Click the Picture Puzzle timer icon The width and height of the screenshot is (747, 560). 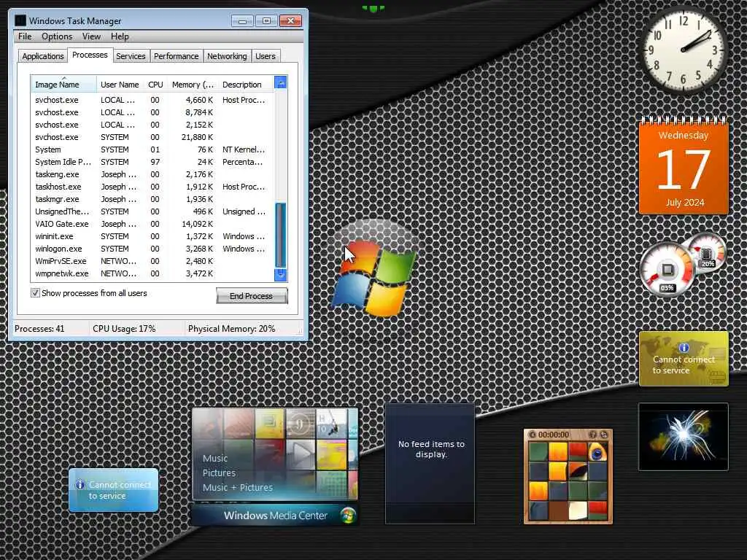pos(533,435)
